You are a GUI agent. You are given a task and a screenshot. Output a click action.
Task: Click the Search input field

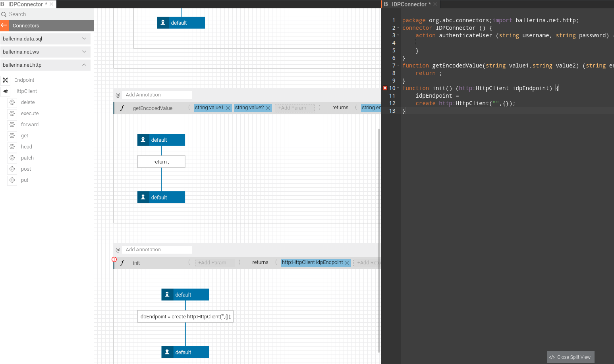[47, 14]
